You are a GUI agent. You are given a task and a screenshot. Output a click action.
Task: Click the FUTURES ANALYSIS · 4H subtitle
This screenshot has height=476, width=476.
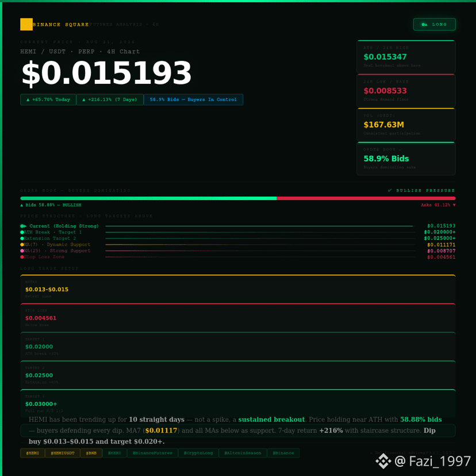coord(125,24)
